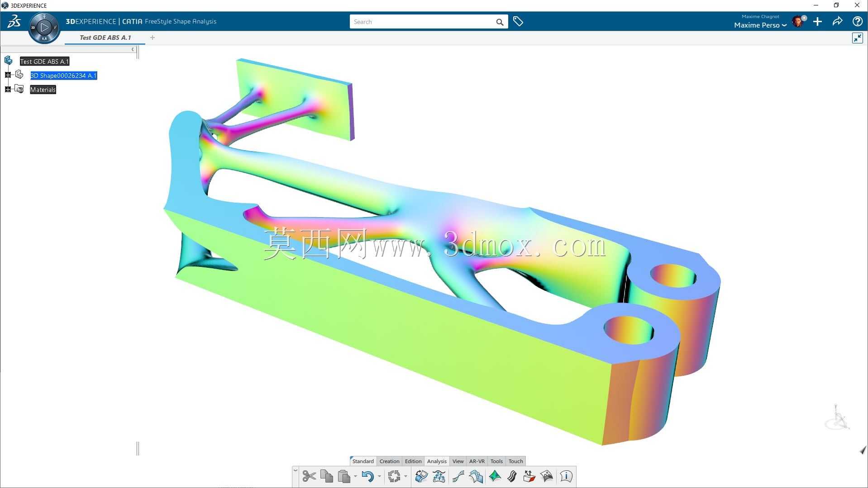Switch to the Touch tab
This screenshot has height=488, width=868.
click(516, 461)
